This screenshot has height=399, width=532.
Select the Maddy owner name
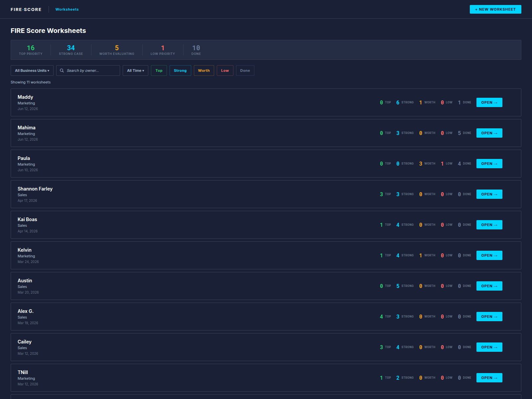pos(25,97)
